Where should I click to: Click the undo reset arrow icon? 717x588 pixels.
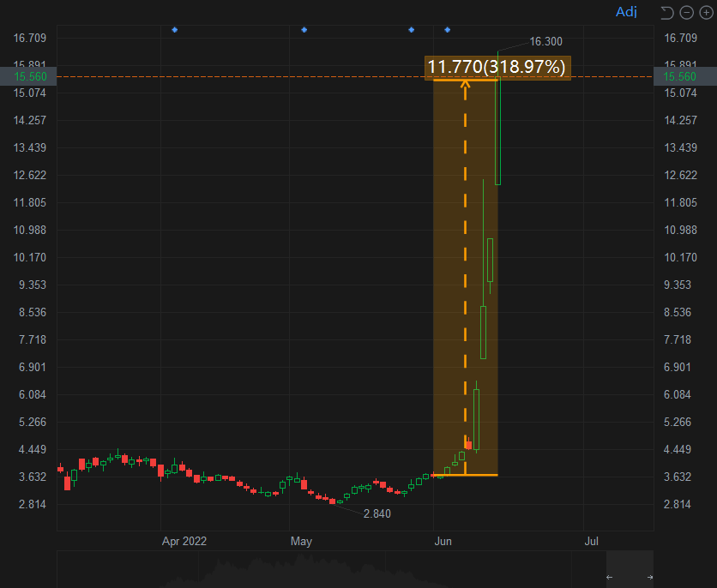(x=667, y=13)
